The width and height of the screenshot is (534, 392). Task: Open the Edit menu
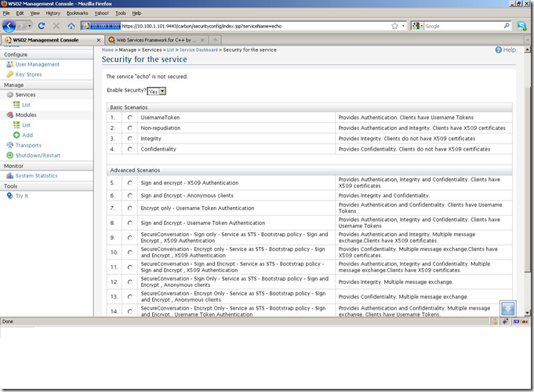tap(20, 13)
